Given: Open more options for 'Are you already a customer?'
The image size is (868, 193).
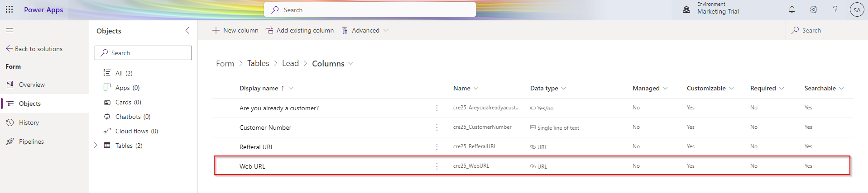Looking at the screenshot, I should [x=436, y=108].
